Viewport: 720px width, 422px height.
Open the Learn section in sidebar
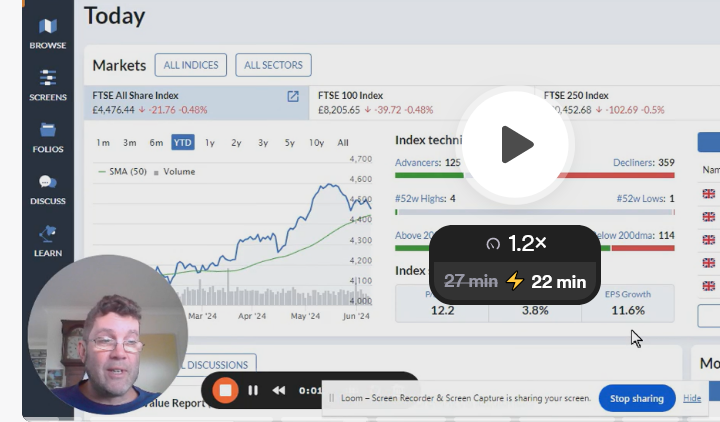pos(48,241)
